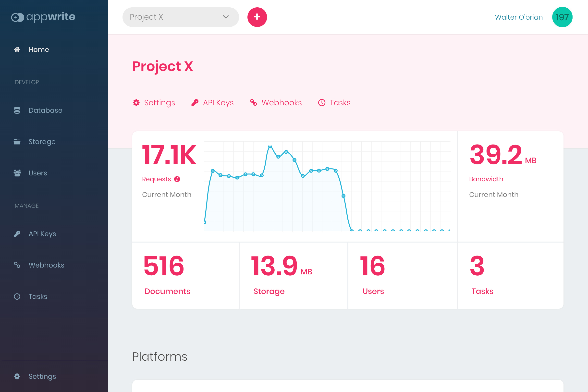This screenshot has width=588, height=392.
Task: Click the Storage folder icon in sidebar
Action: [17, 142]
